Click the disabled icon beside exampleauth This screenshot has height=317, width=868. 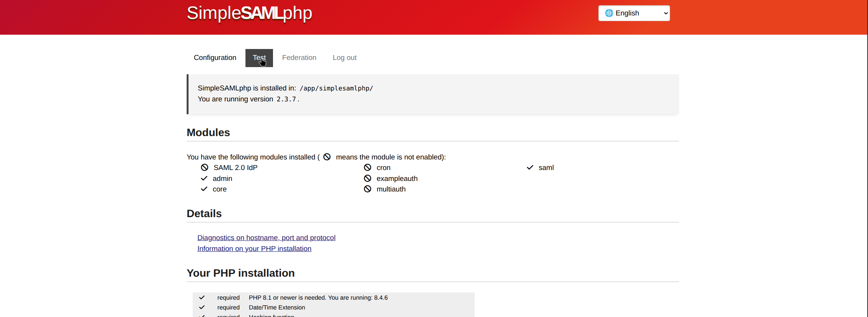(367, 178)
